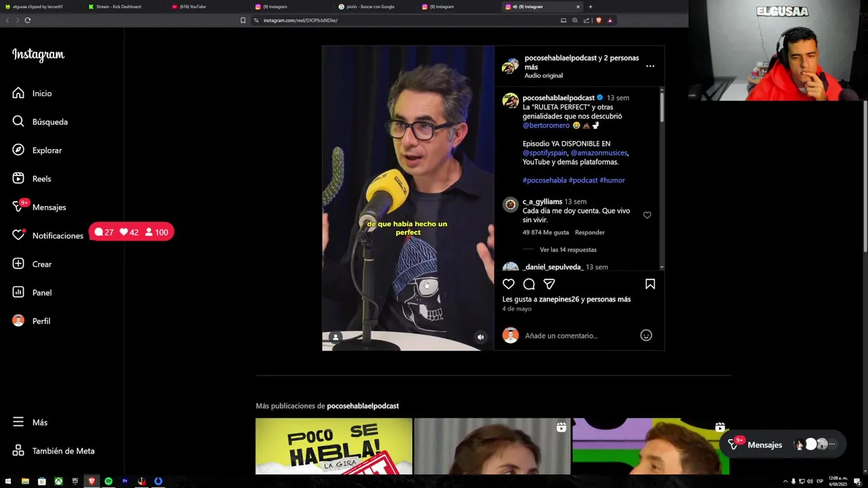Open right related reel with green background
The width and height of the screenshot is (868, 488).
pyautogui.click(x=650, y=446)
